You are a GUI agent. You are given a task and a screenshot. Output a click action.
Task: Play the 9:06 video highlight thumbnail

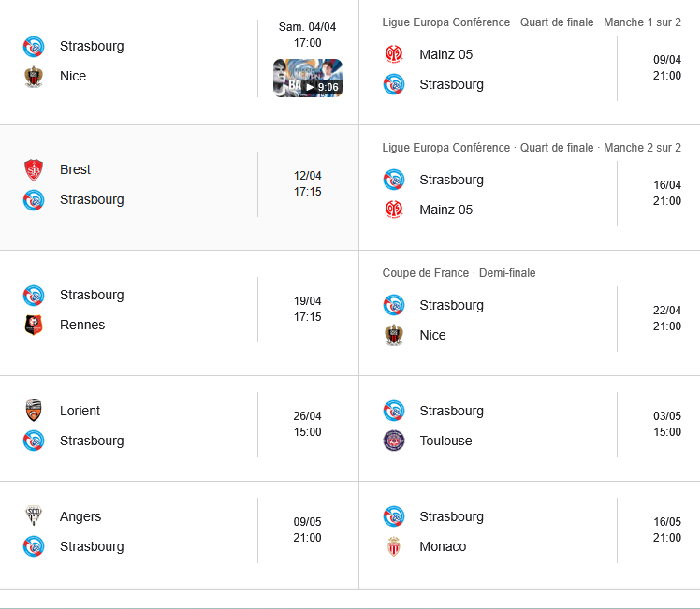(x=307, y=79)
